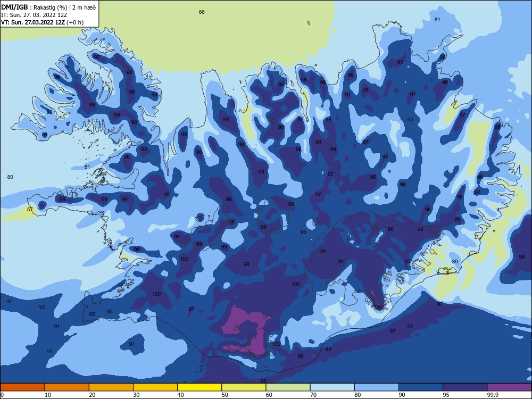Click the '66' humidity value over the northern sea

pos(202,12)
